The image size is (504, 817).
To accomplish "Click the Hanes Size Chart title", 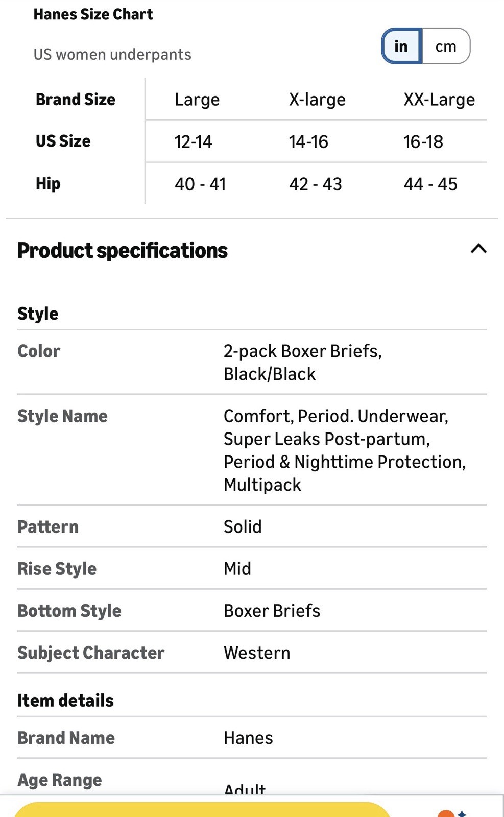I will coord(93,14).
